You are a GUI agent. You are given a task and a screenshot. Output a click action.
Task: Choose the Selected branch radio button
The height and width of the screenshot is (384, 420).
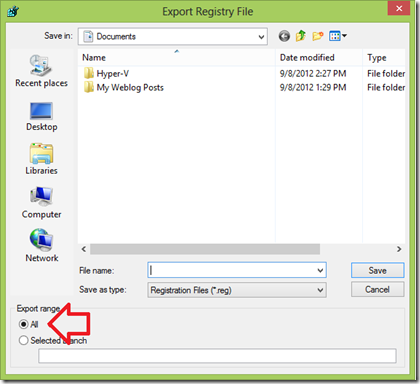24,340
